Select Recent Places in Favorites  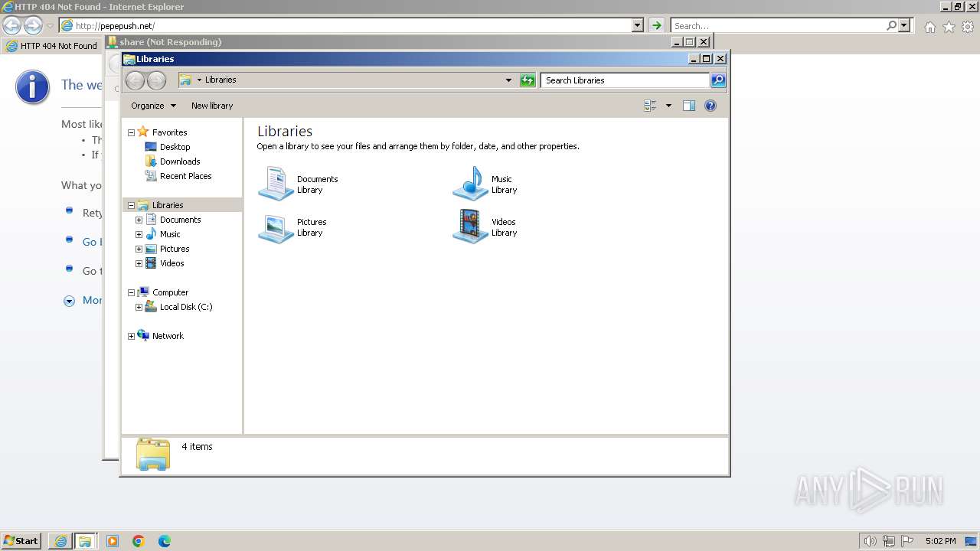pyautogui.click(x=185, y=176)
